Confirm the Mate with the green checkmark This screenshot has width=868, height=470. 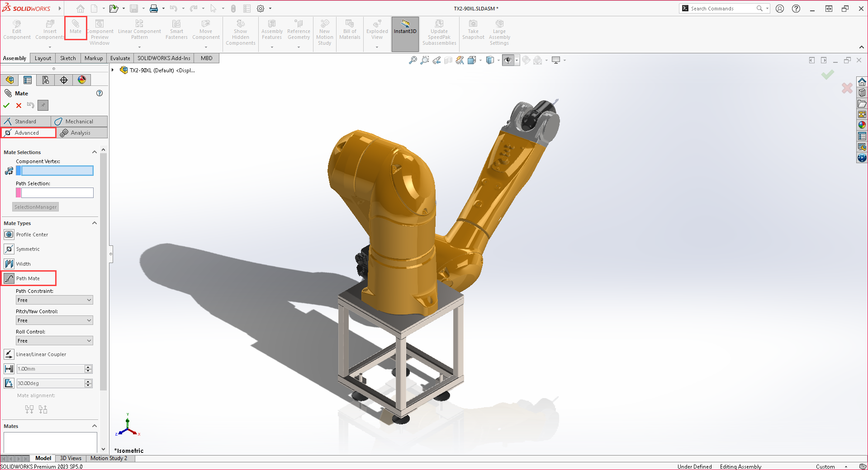point(6,105)
